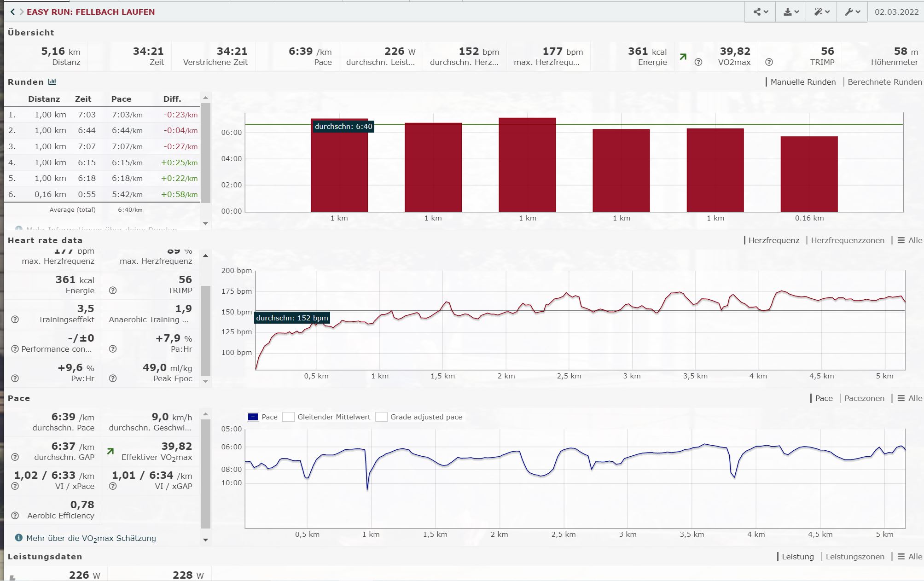924x581 pixels.
Task: Toggle the Gleitender Mittelwert checkbox
Action: tap(289, 417)
